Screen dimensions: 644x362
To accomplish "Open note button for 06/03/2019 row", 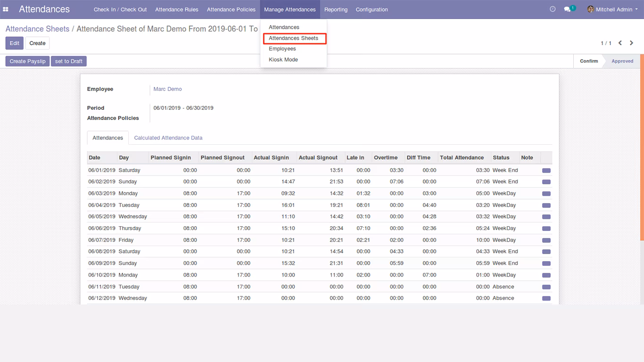I will [546, 194].
